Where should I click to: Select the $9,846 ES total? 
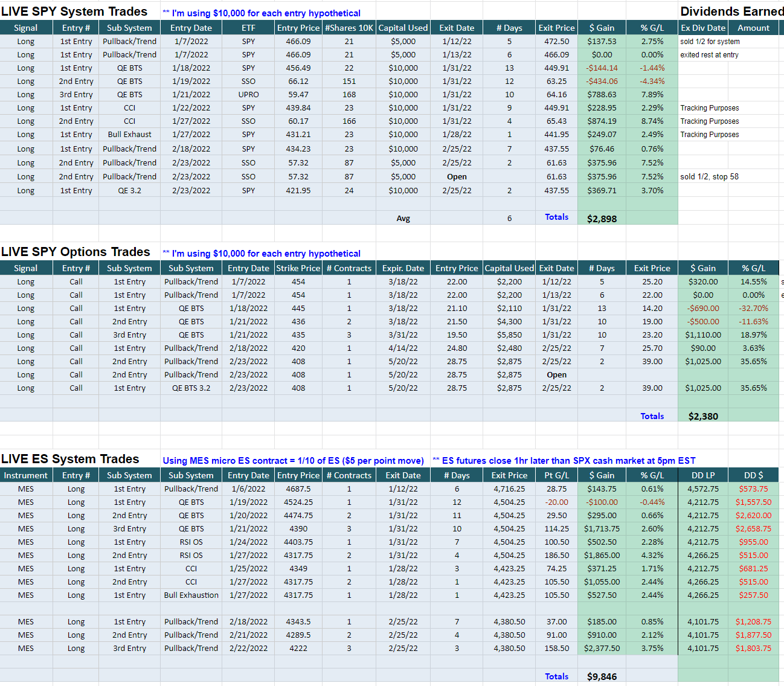click(x=602, y=676)
